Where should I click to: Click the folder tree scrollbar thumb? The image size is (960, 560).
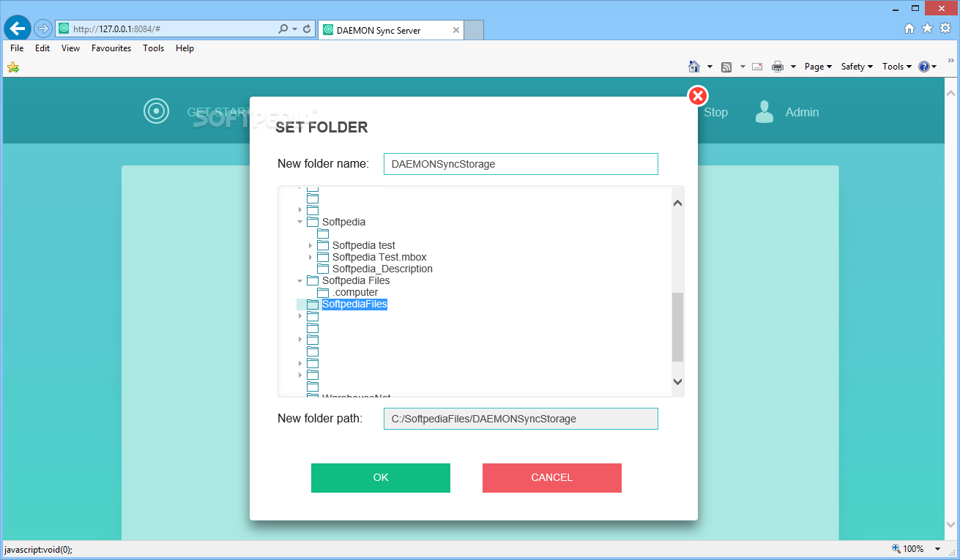tap(677, 326)
